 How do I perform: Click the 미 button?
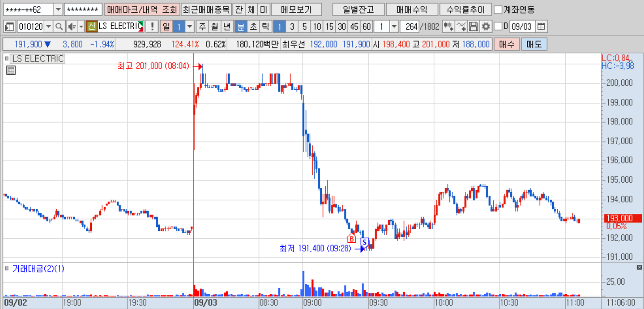[263, 9]
